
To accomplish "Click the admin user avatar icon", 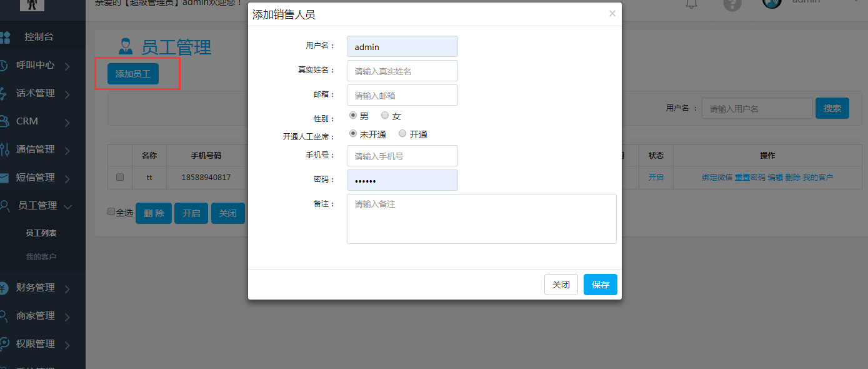I will click(x=772, y=3).
